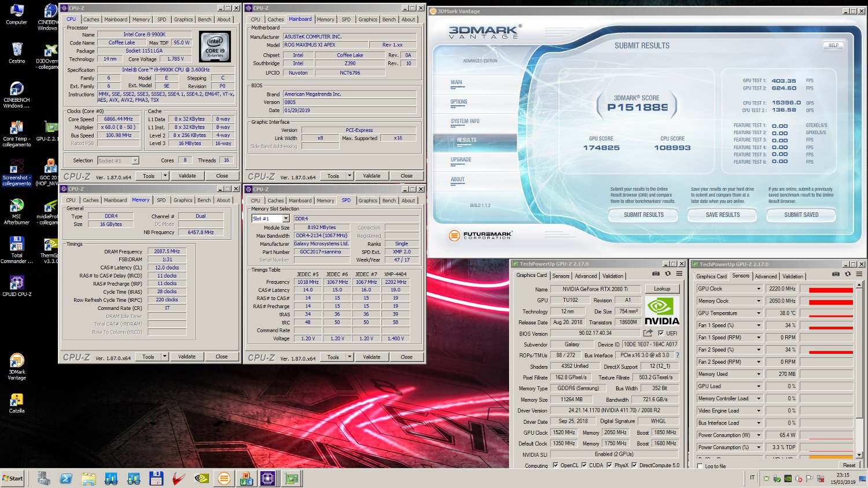Expand the GPU Load sensor dropdown
Screen dimensions: 868x488
758,386
